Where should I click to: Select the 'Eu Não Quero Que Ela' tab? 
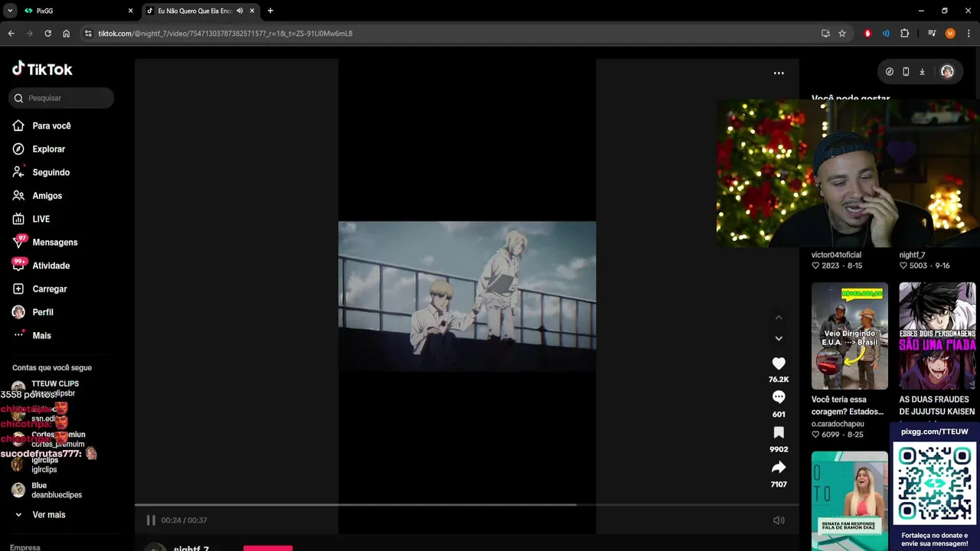[195, 11]
